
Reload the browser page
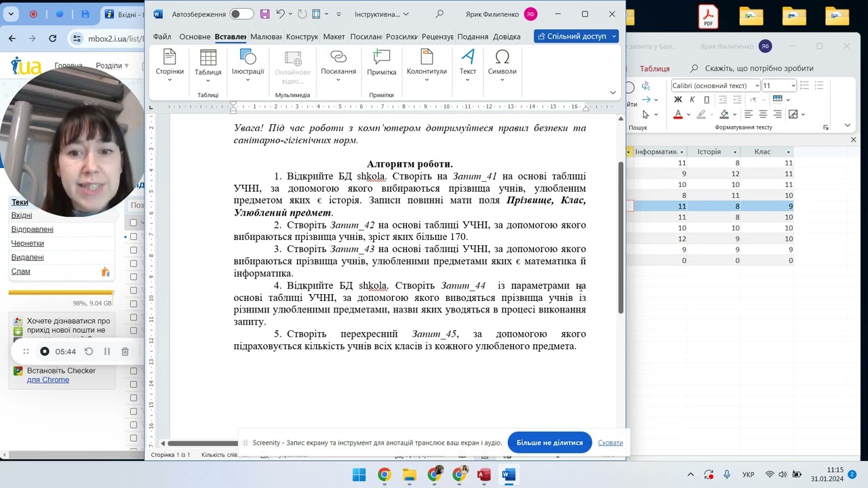click(53, 39)
